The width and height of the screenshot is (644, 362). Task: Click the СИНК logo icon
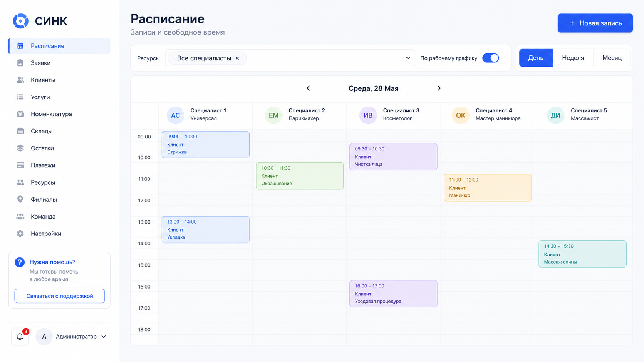21,21
